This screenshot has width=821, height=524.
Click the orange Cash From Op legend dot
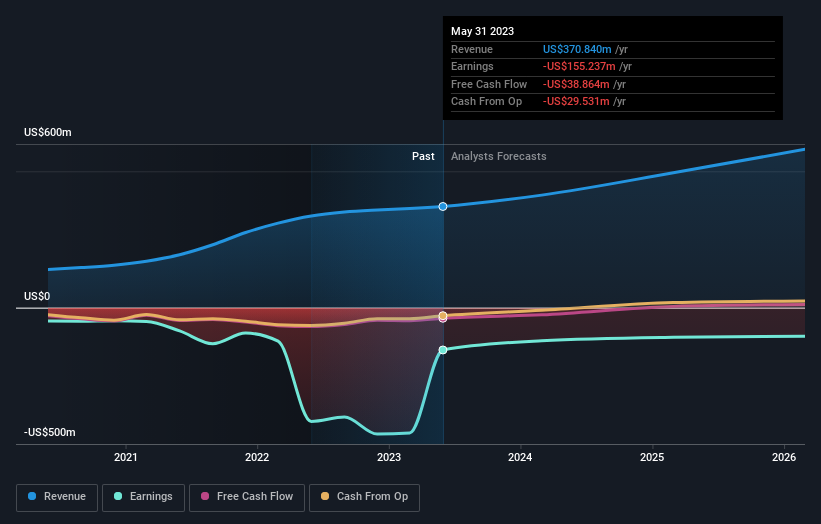(325, 496)
